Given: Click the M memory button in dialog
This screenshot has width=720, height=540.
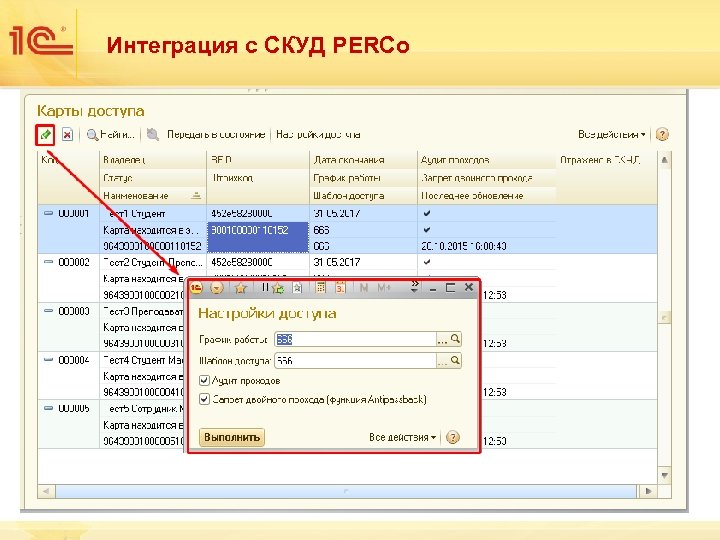Looking at the screenshot, I should [x=364, y=288].
